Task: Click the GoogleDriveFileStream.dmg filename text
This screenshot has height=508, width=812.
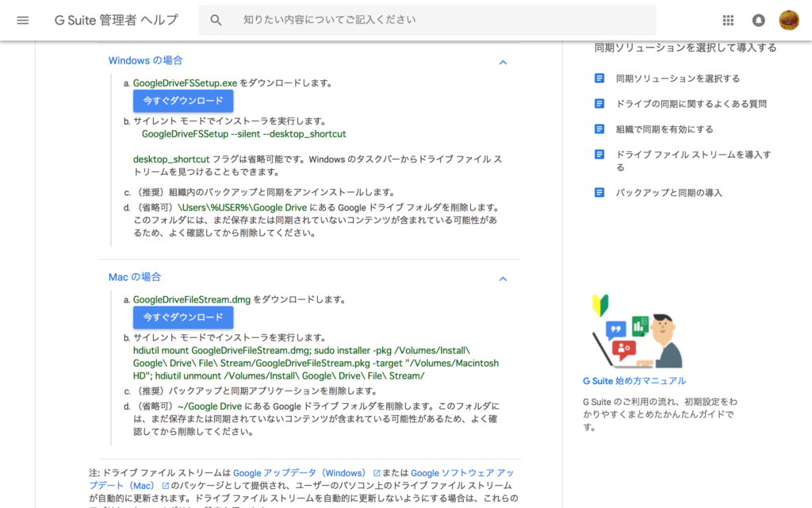Action: [x=192, y=299]
